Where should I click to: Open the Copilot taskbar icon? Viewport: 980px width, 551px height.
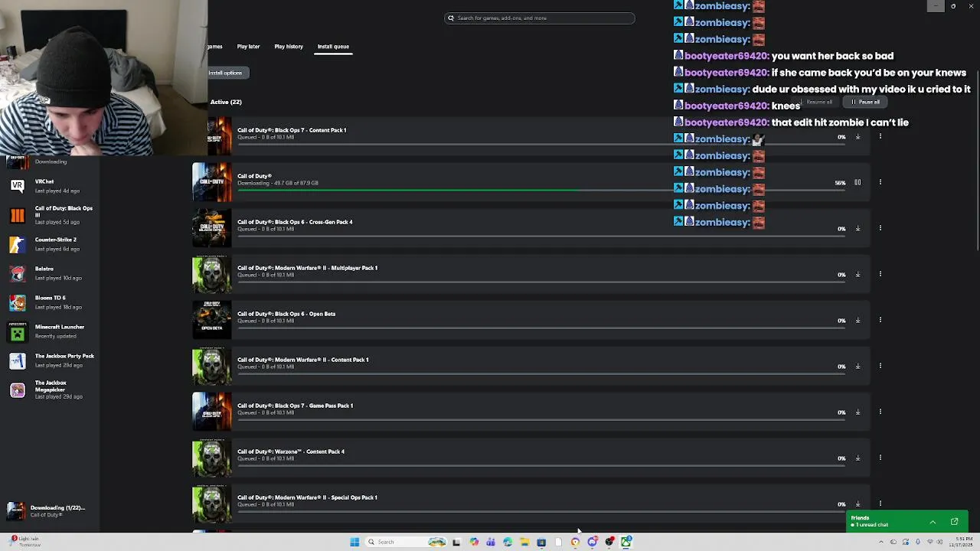click(474, 542)
